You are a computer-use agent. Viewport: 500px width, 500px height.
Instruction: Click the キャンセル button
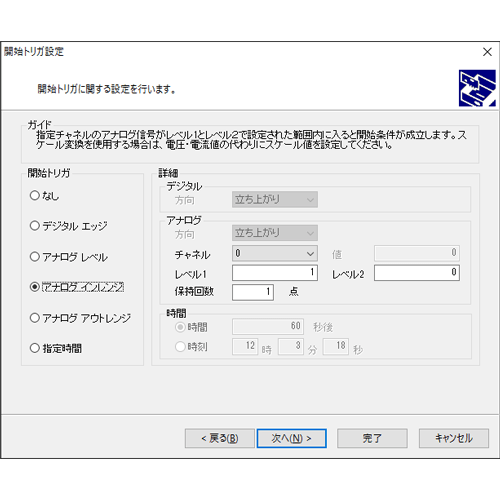[x=454, y=438]
